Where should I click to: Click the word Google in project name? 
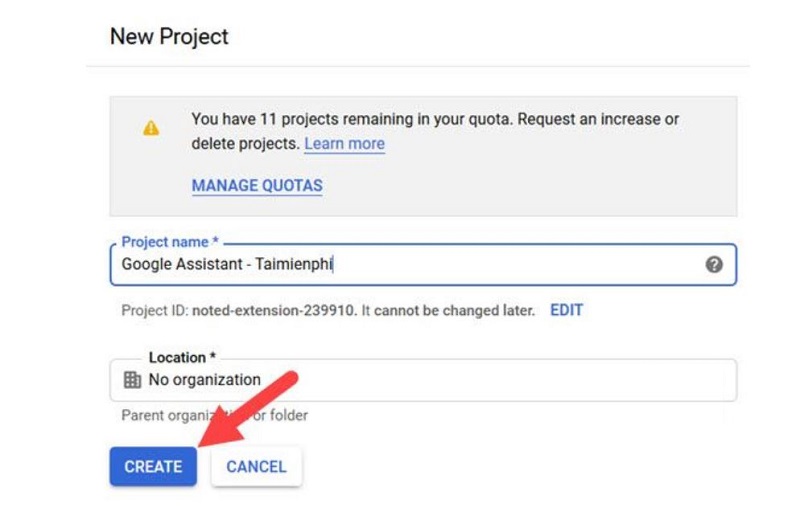(146, 264)
